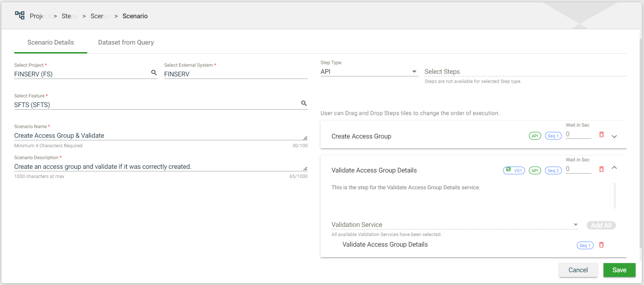
Task: Click the Scenario Name text field
Action: point(157,136)
